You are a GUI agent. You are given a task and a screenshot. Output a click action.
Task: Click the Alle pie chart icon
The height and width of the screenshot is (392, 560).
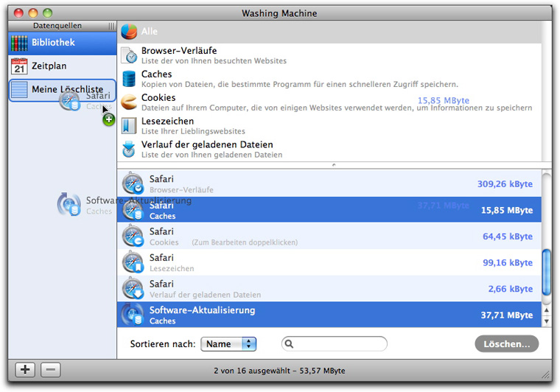pos(129,32)
